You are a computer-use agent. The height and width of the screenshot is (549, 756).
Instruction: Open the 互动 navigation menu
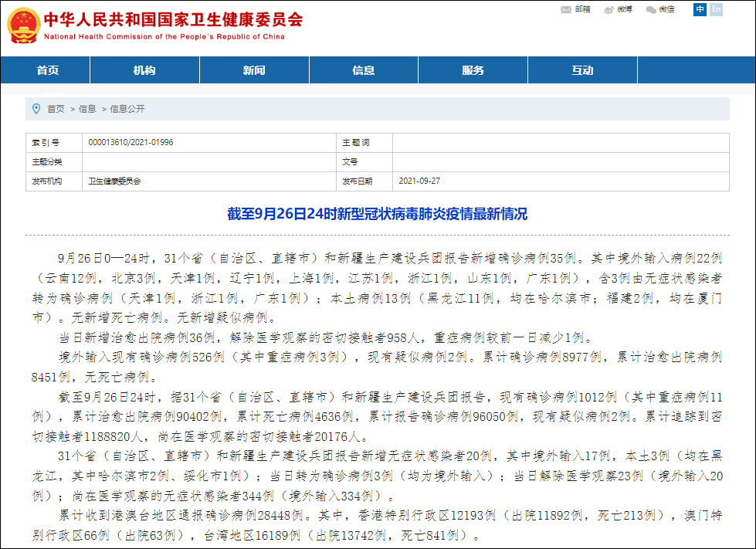(582, 69)
